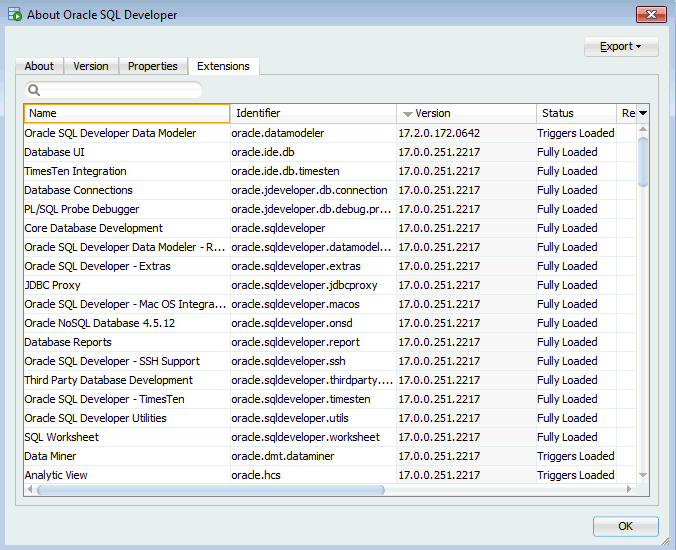Select the Oracle SQL Developer Utilities row

pos(330,418)
